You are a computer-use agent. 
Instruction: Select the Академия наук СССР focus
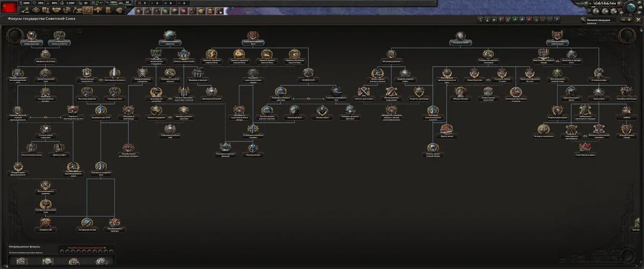101,114
